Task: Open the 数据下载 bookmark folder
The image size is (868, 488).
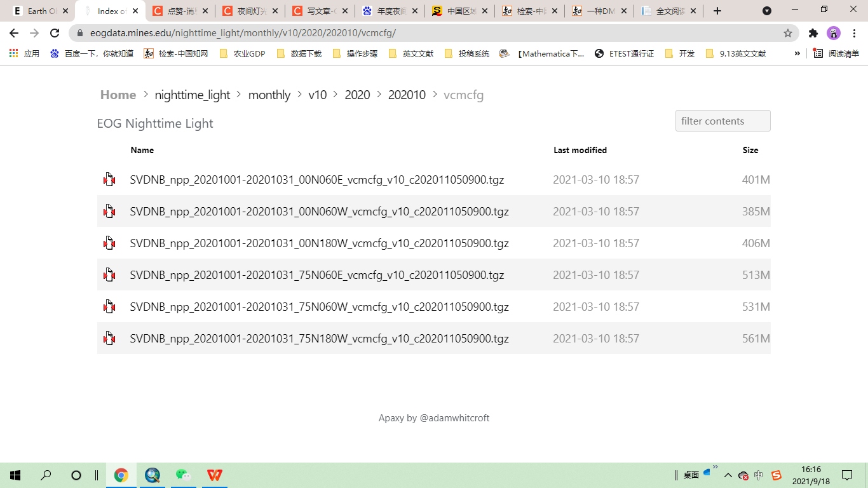Action: coord(299,54)
